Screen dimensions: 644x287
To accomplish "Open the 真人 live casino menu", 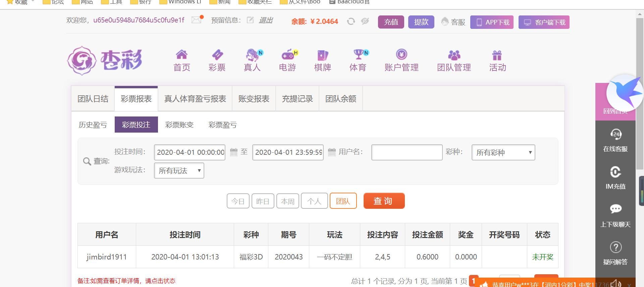I will click(x=252, y=60).
